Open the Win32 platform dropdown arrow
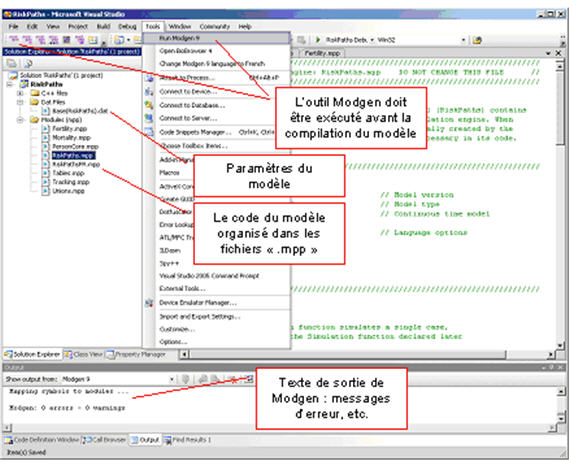The image size is (569, 465). tap(463, 40)
